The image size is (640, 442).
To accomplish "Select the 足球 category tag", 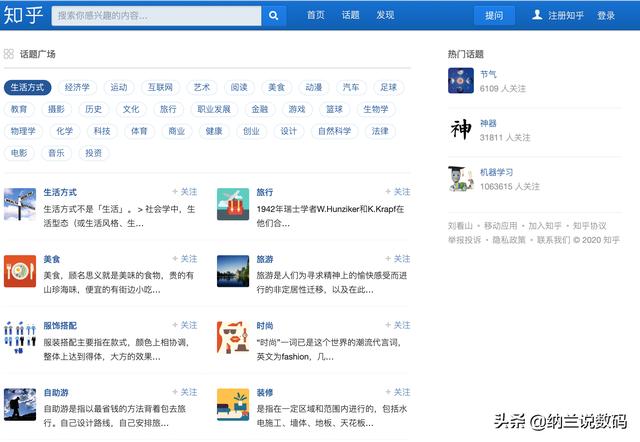I will [388, 87].
